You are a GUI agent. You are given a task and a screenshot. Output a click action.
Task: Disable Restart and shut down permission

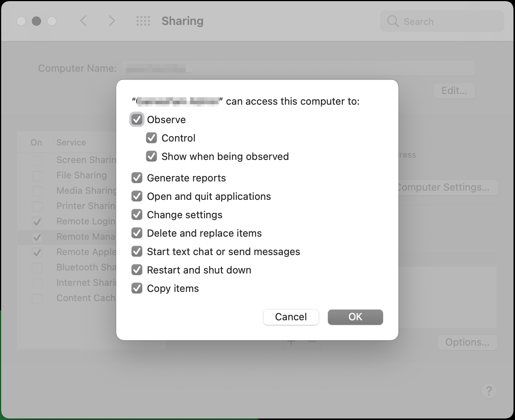pyautogui.click(x=137, y=270)
